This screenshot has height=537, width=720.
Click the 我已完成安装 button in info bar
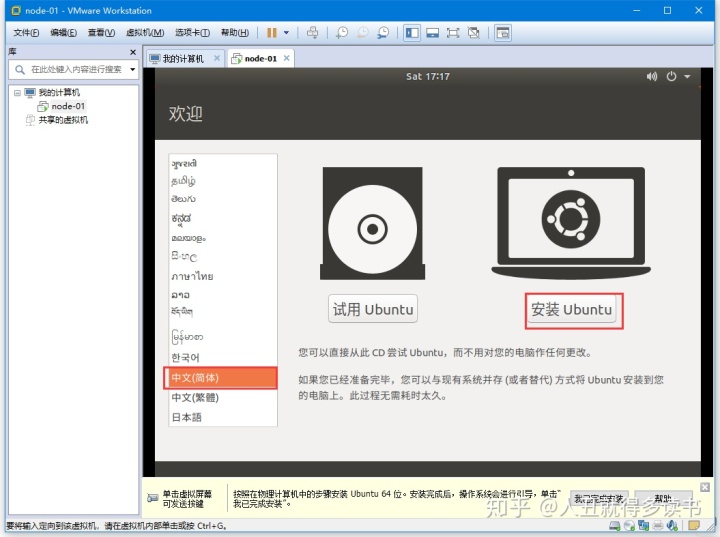point(599,499)
